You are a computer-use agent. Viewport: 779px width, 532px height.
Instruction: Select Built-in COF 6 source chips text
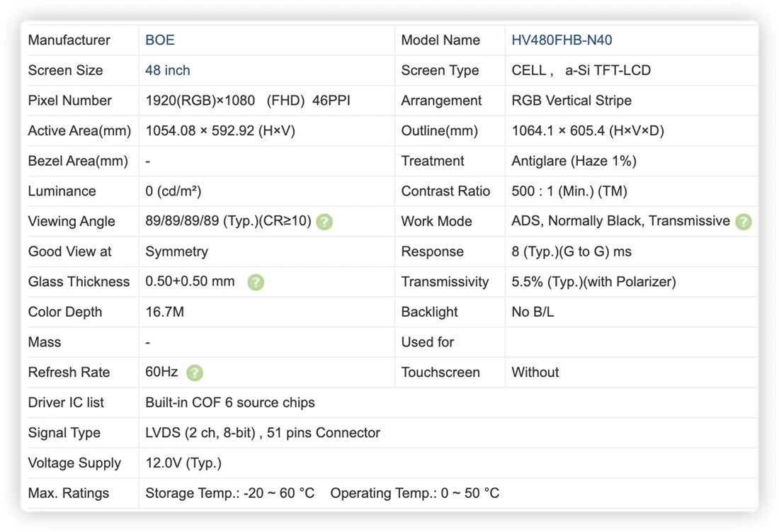coord(230,403)
